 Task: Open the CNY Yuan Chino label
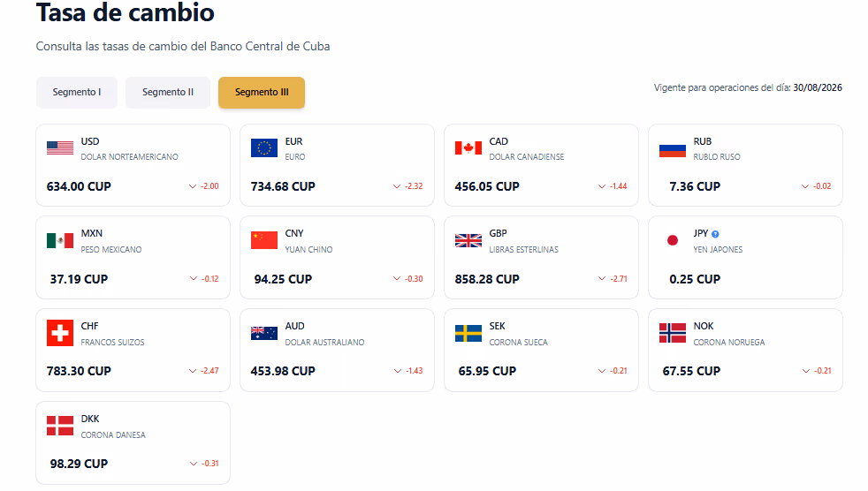point(308,241)
